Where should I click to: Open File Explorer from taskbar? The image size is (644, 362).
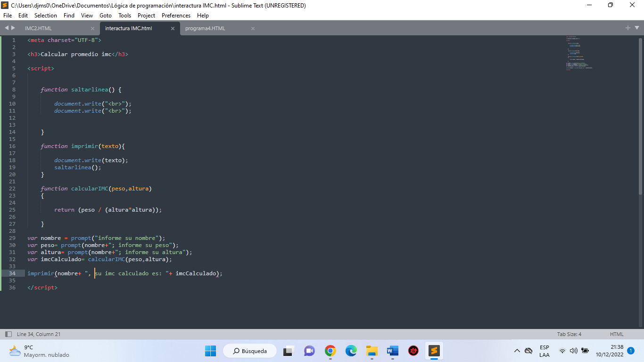(x=372, y=351)
